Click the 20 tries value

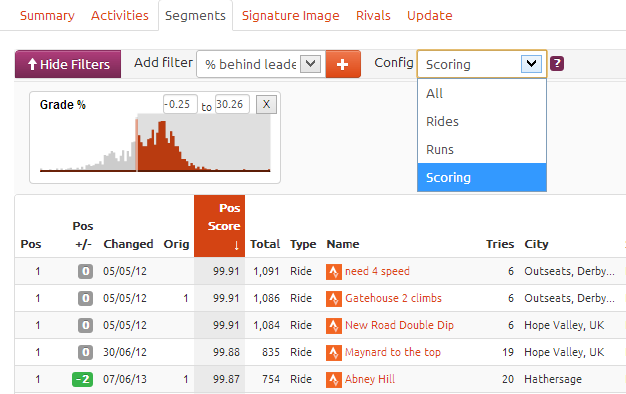[x=508, y=379]
